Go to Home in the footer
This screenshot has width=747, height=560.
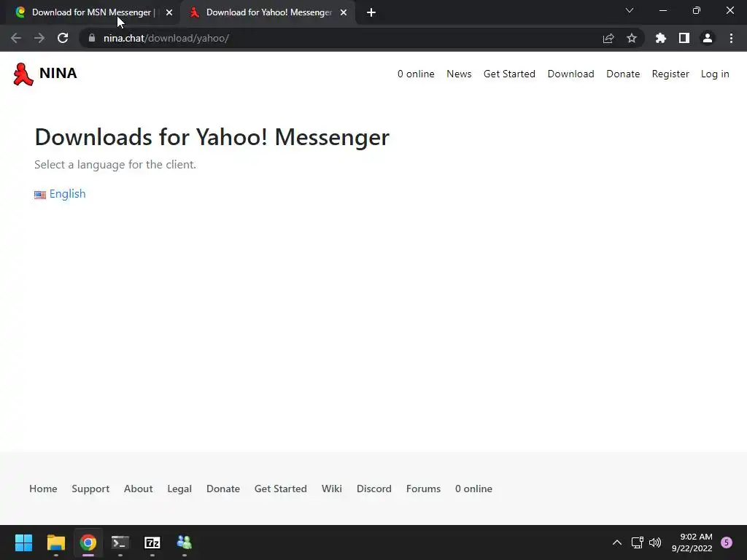click(43, 489)
